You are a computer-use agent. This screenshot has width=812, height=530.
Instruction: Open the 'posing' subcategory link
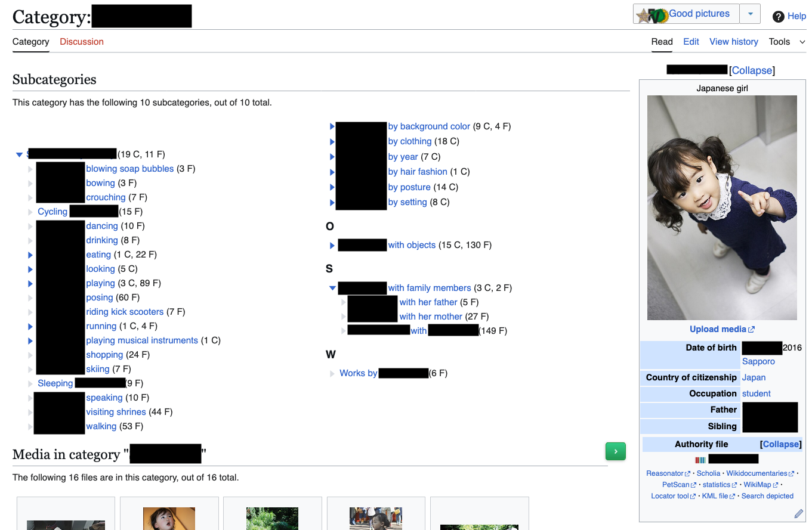click(x=99, y=297)
